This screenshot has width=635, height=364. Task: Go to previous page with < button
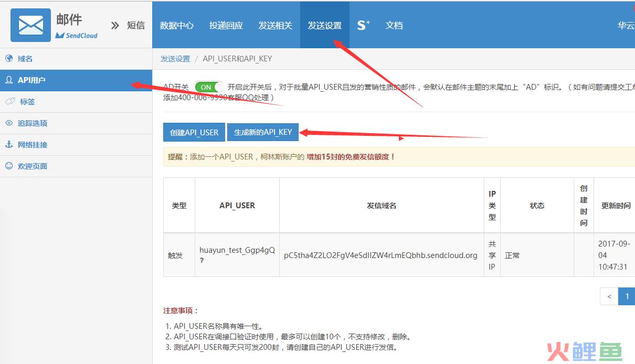coord(609,296)
